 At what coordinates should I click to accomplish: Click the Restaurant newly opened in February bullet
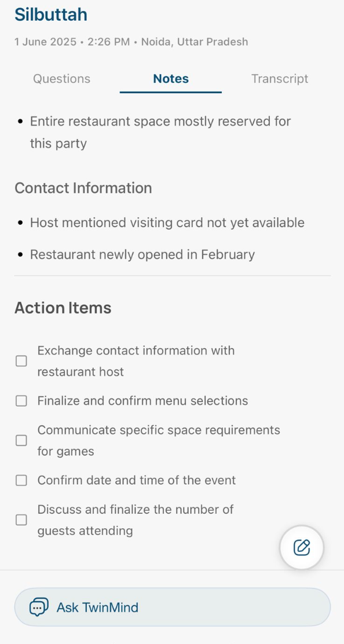pos(142,255)
